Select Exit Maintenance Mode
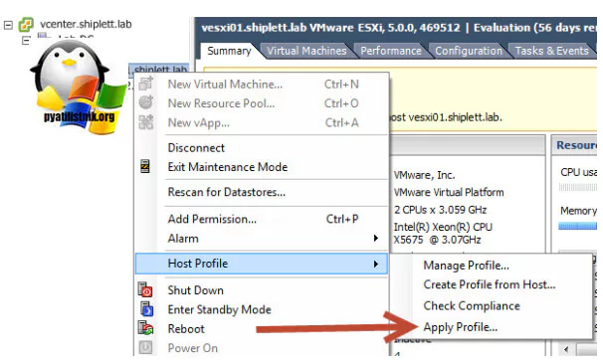Viewport: 603px width, 364px height. (262, 167)
